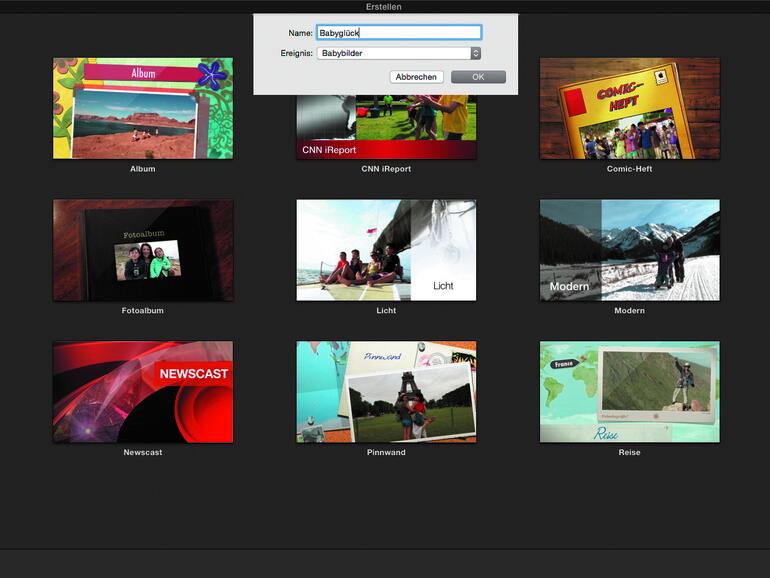This screenshot has width=770, height=578.
Task: Click the Fotoalbum caption text
Action: 143,310
